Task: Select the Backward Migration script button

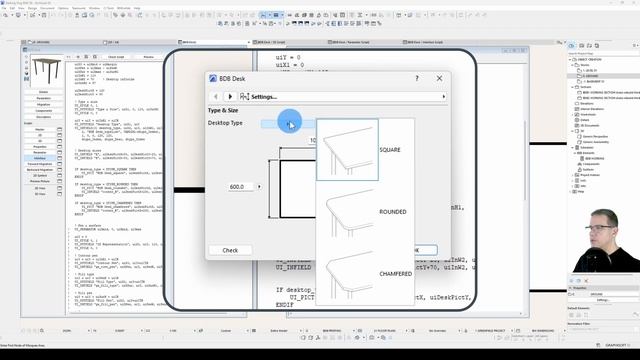Action: pos(40,169)
